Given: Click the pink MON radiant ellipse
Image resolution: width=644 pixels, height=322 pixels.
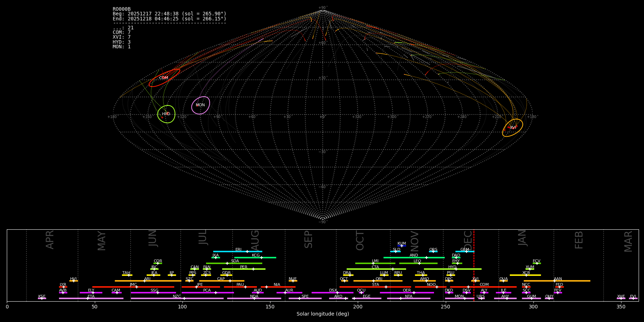Looking at the screenshot, I should [200, 105].
